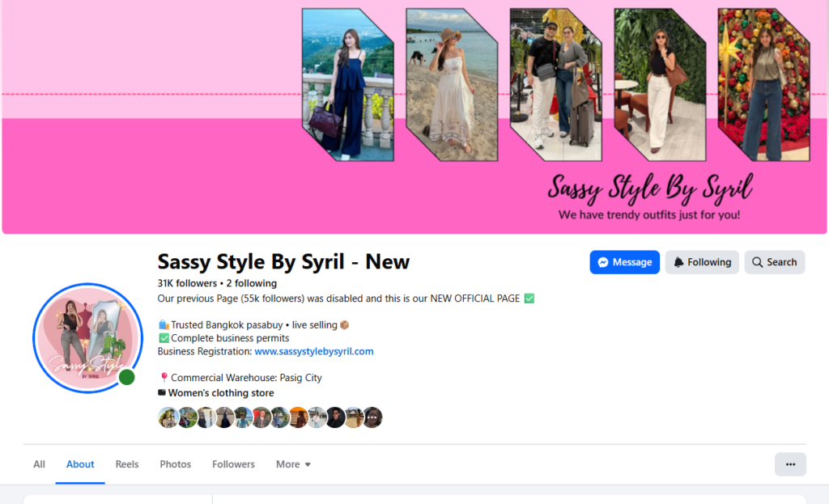The height and width of the screenshot is (504, 829).
Task: Open the Reels tab
Action: (x=127, y=464)
